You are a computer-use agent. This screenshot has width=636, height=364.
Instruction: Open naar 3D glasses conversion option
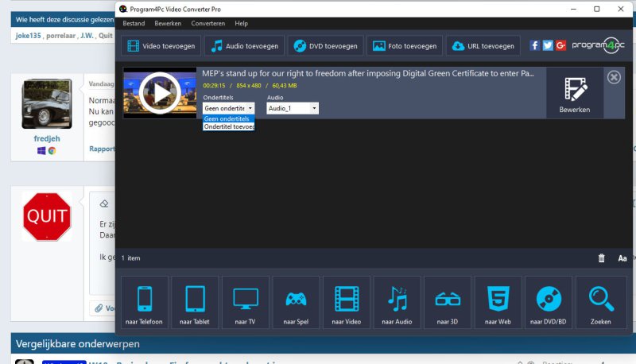point(448,301)
